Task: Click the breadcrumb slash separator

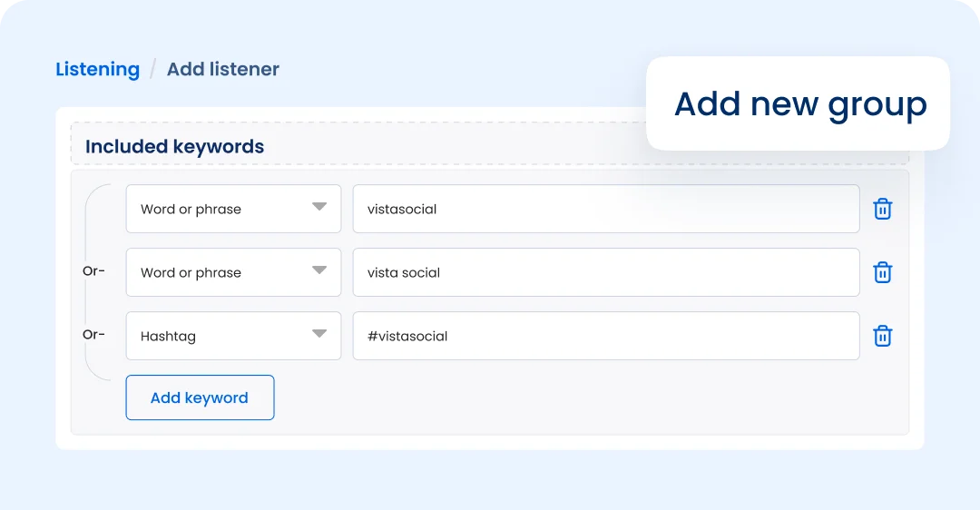Action: click(153, 69)
